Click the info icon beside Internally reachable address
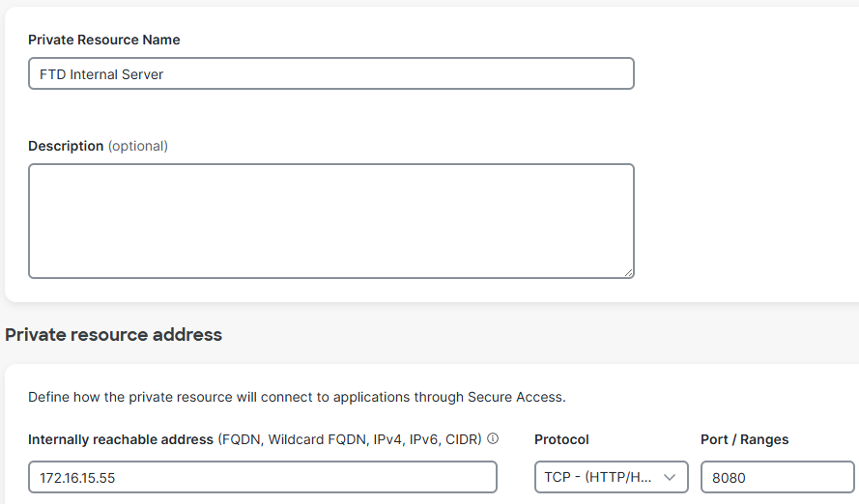 (493, 439)
